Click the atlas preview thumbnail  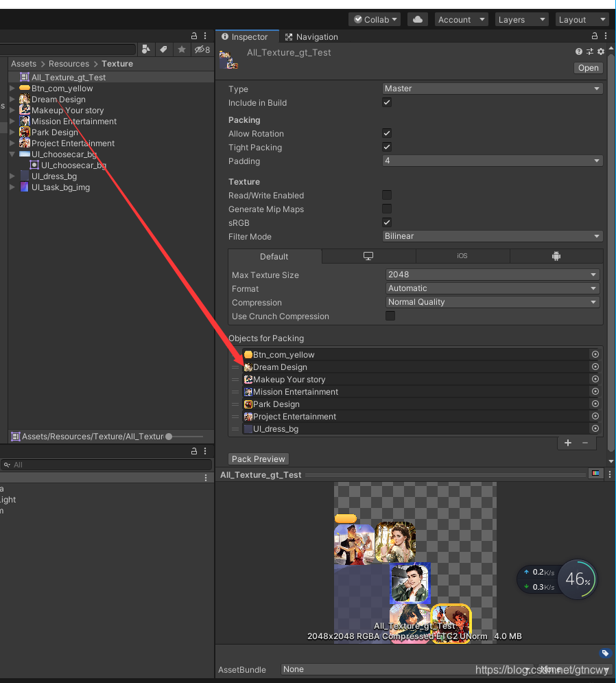click(414, 563)
